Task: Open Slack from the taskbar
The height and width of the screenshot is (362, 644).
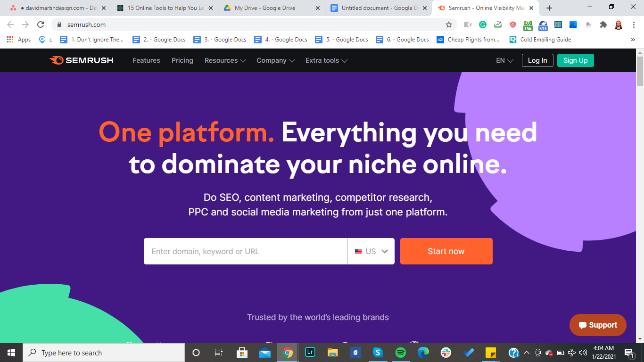Action: [x=446, y=353]
